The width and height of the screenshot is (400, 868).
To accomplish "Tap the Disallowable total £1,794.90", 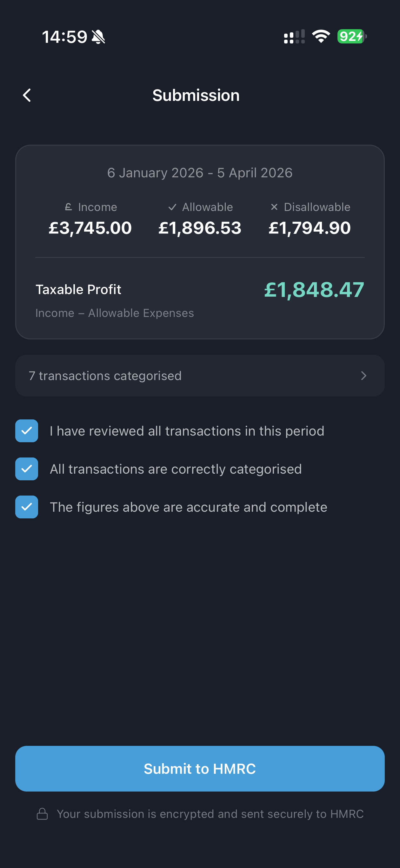I will click(310, 228).
